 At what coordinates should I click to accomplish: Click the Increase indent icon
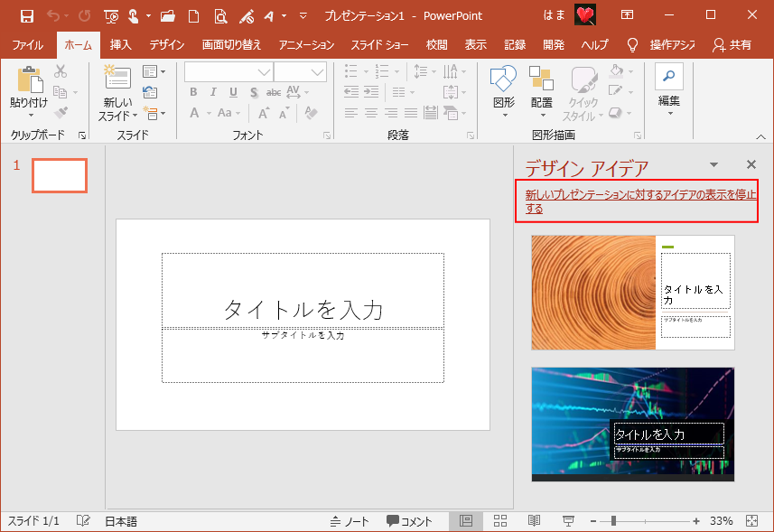[370, 92]
